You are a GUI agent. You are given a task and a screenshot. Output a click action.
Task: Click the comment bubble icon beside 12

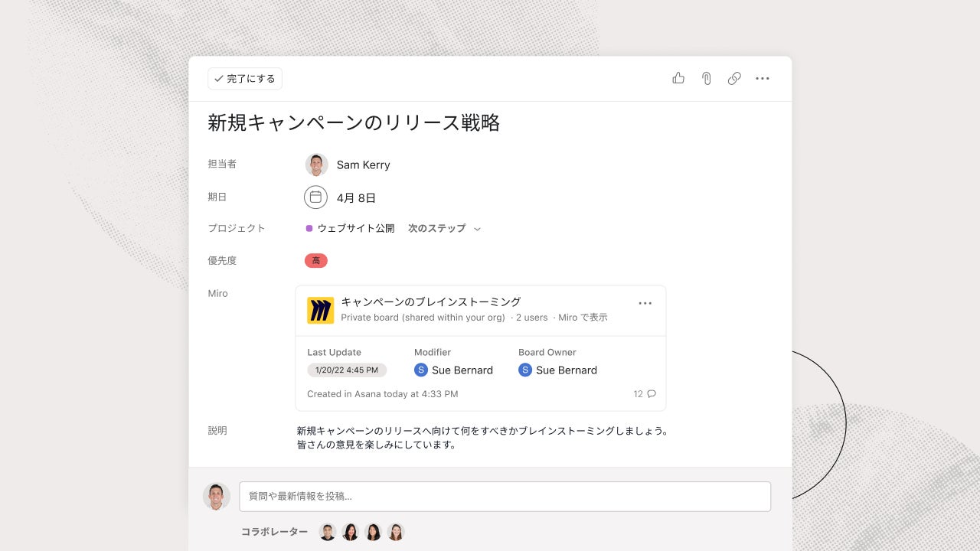pyautogui.click(x=652, y=394)
